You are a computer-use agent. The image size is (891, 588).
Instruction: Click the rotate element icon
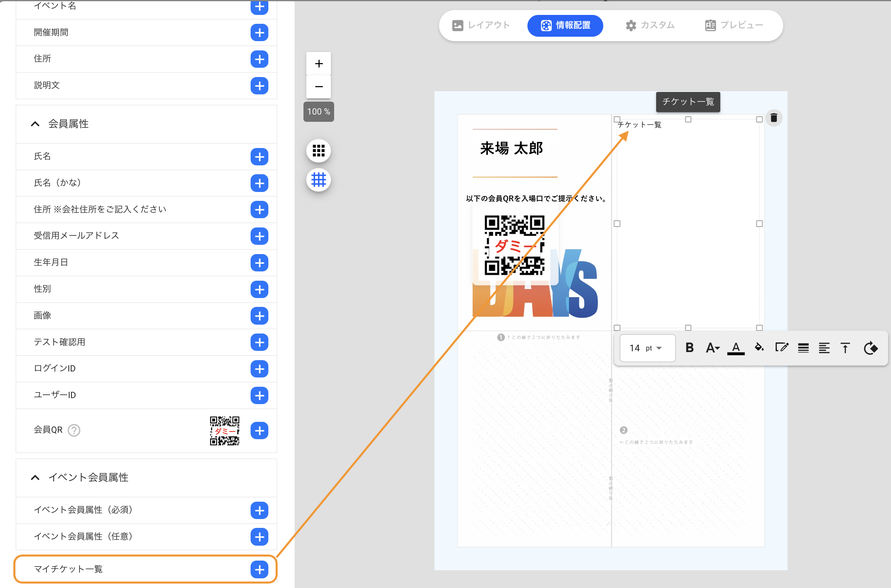point(871,348)
